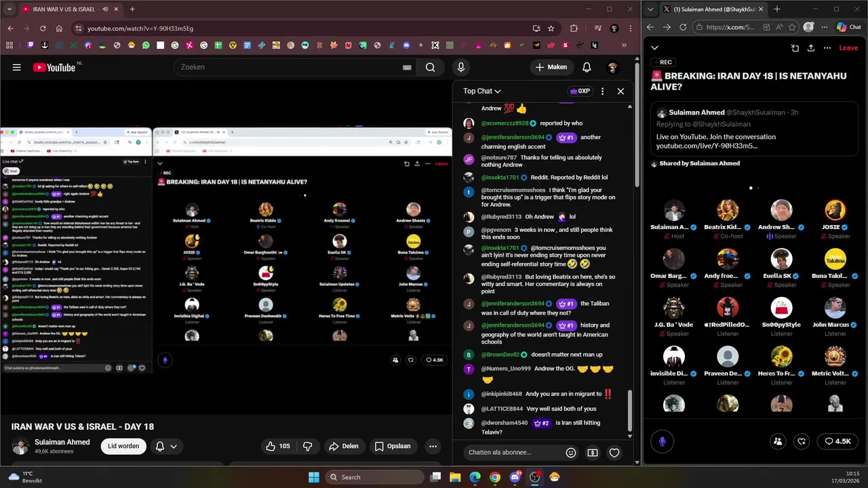Viewport: 868px width, 488px height.
Task: Open the Twitch bookmark in bookmarks bar
Action: point(30,45)
